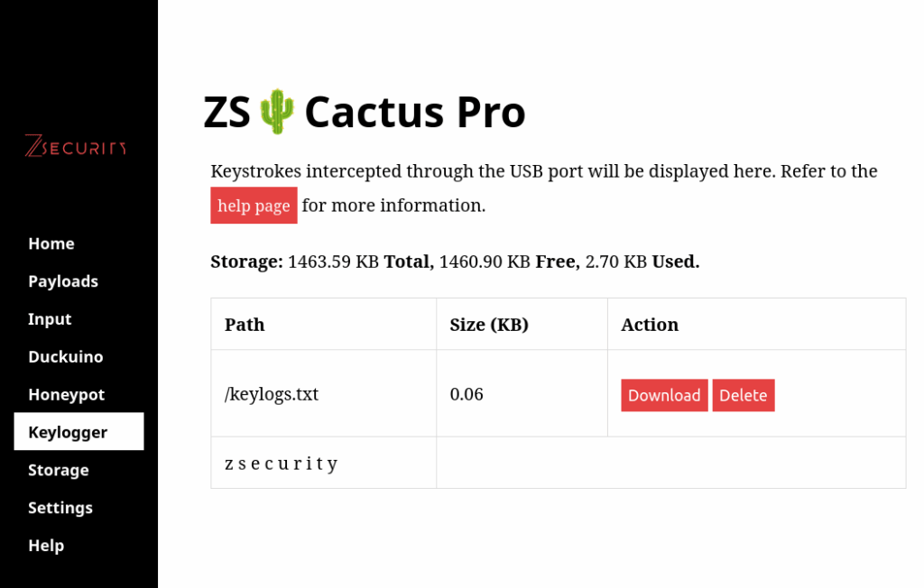Click the Size (KB) column header
Screen dimensions: 924x588
click(x=489, y=325)
